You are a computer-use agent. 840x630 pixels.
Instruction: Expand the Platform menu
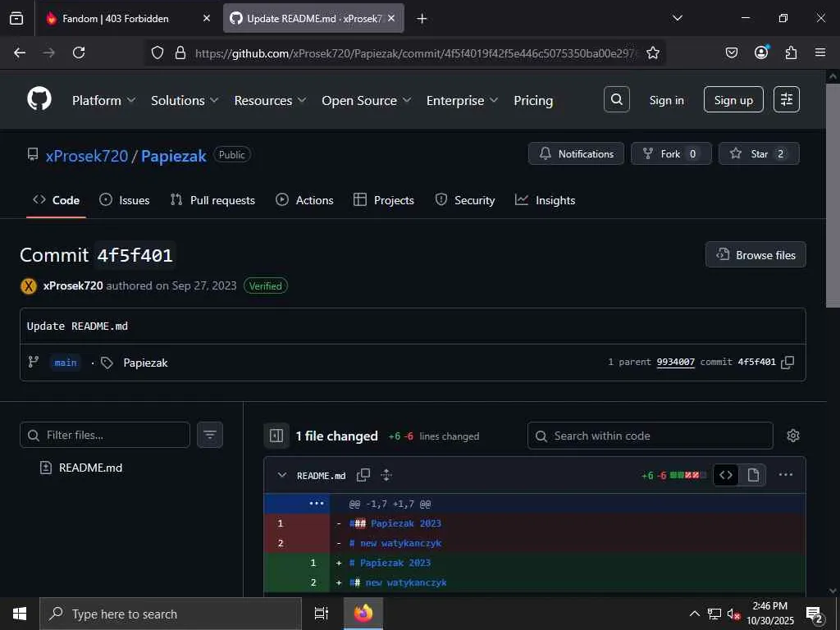click(104, 100)
